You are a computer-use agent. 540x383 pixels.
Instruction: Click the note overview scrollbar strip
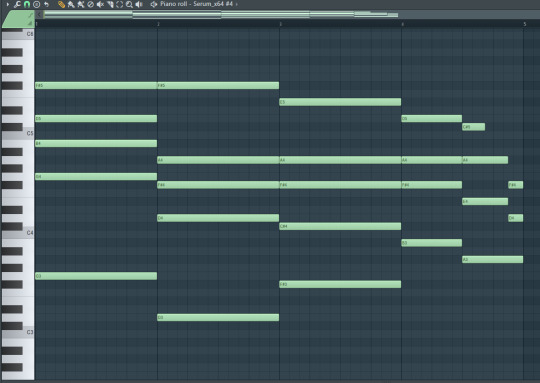220,14
